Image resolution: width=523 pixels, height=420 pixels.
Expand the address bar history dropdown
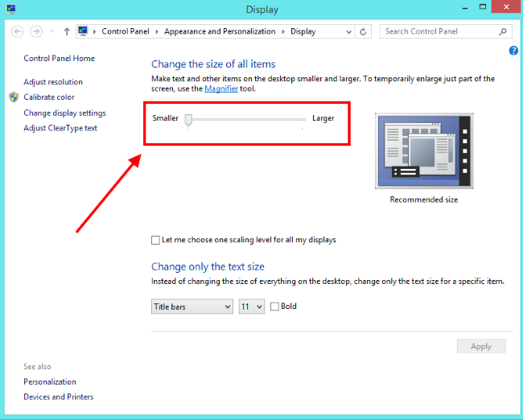point(348,31)
